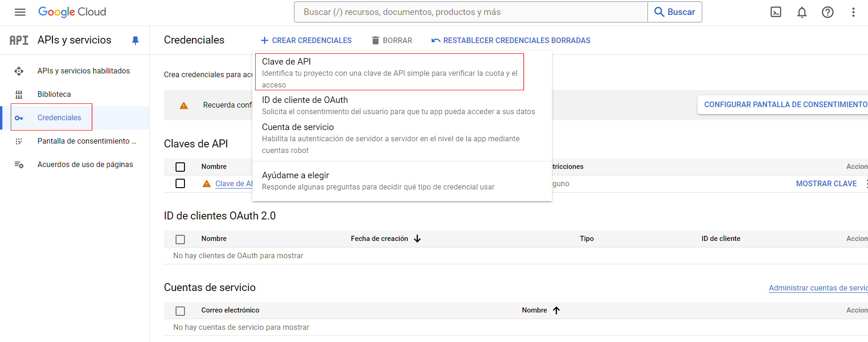The image size is (868, 342).
Task: Open Cloud Shell terminal icon
Action: (x=776, y=12)
